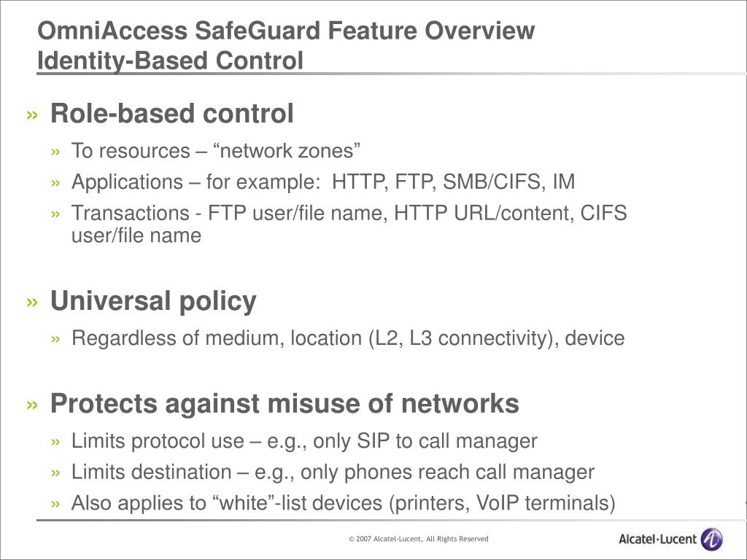
Task: Click bullet next to Protects against misuse
Action: tap(32, 405)
